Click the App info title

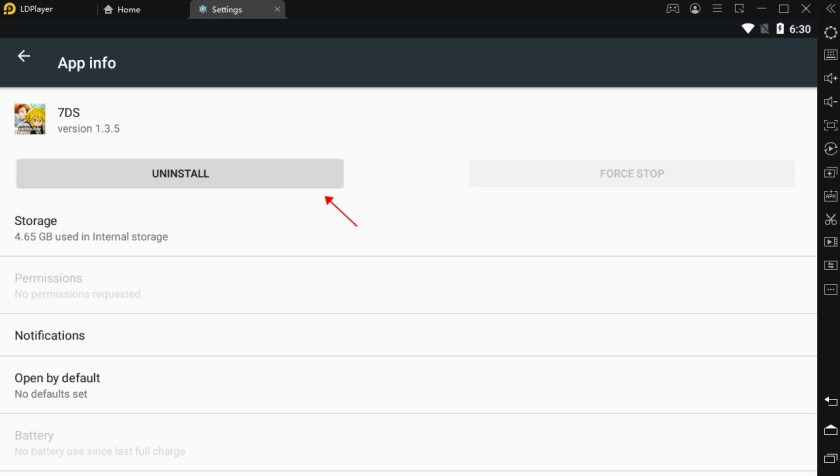[87, 63]
